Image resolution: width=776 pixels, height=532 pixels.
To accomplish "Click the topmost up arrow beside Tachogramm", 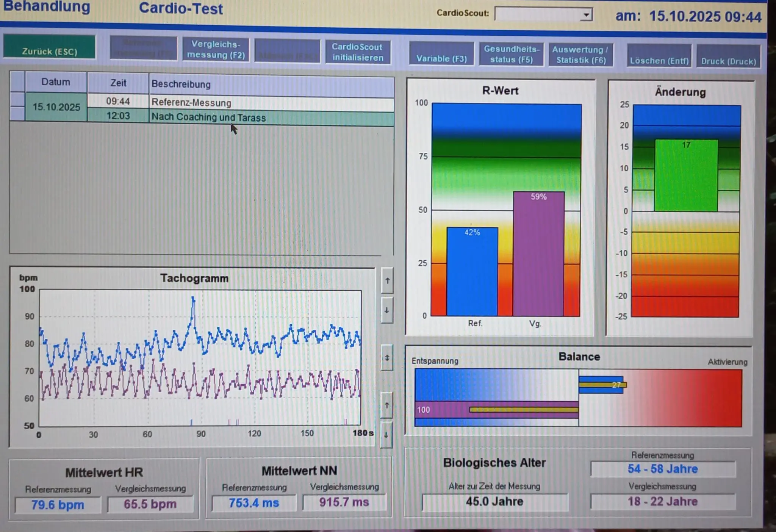I will 387,281.
